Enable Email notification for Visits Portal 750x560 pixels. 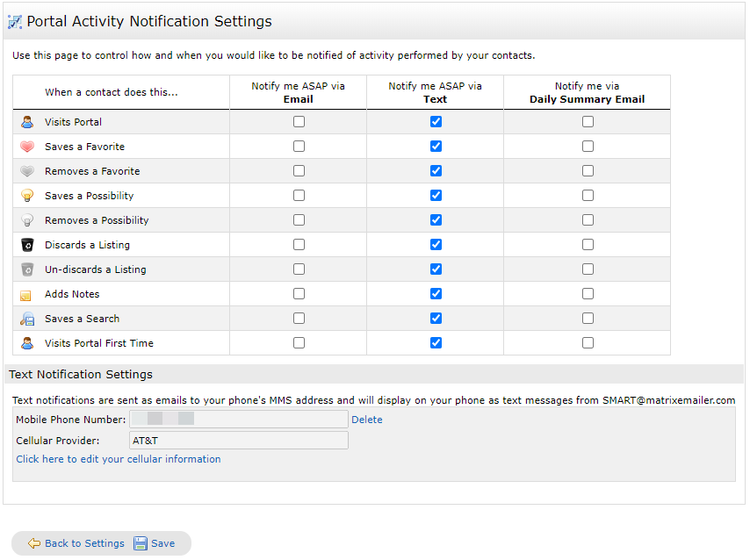(299, 122)
